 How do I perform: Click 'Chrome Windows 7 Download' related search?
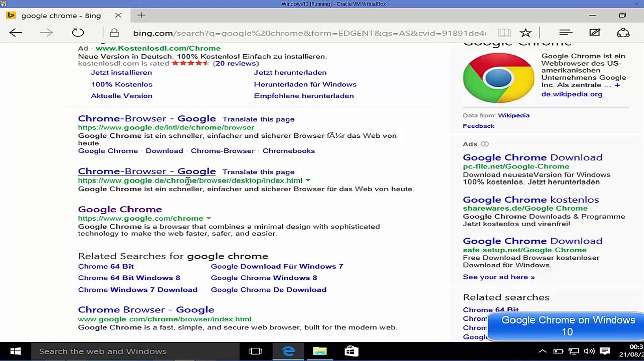[x=138, y=290]
